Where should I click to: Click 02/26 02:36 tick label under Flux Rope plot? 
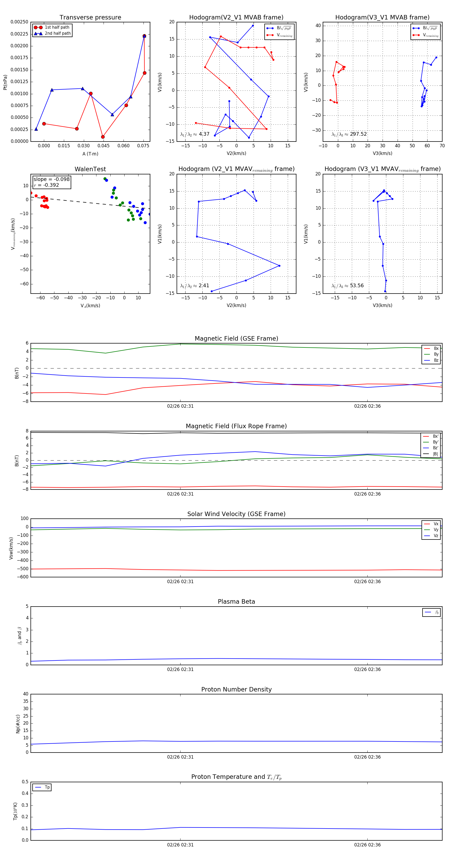[367, 494]
